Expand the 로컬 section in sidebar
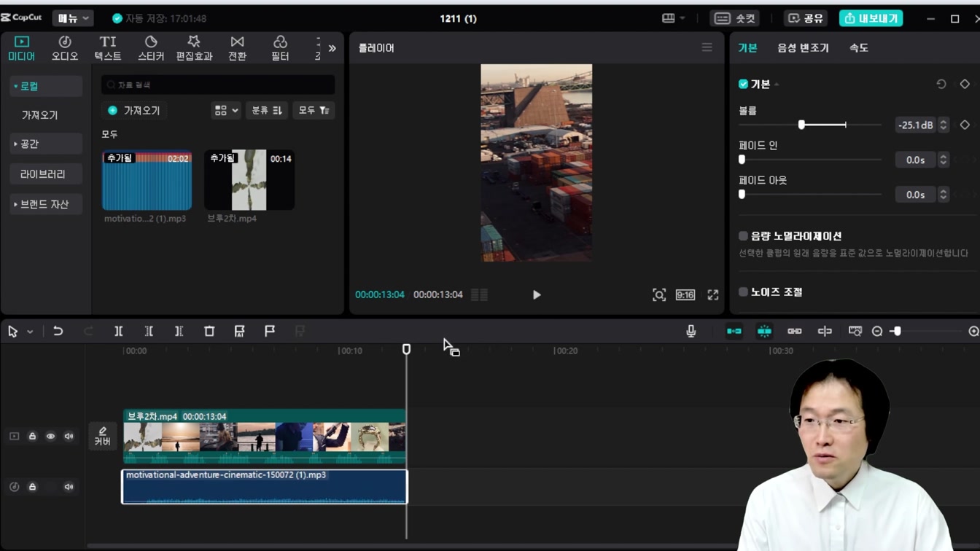Screen dimensions: 980x551 click(46, 86)
